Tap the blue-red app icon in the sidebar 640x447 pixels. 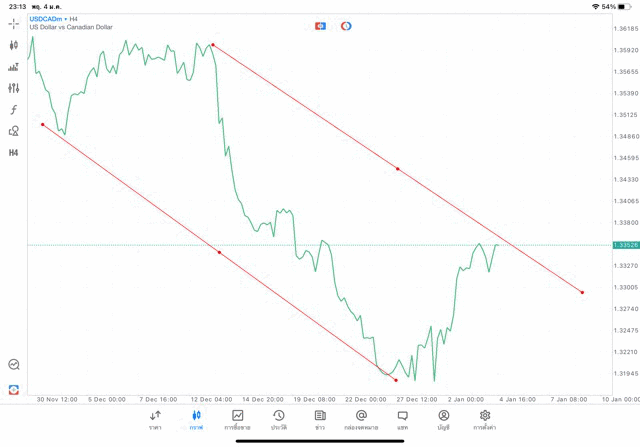pyautogui.click(x=14, y=389)
